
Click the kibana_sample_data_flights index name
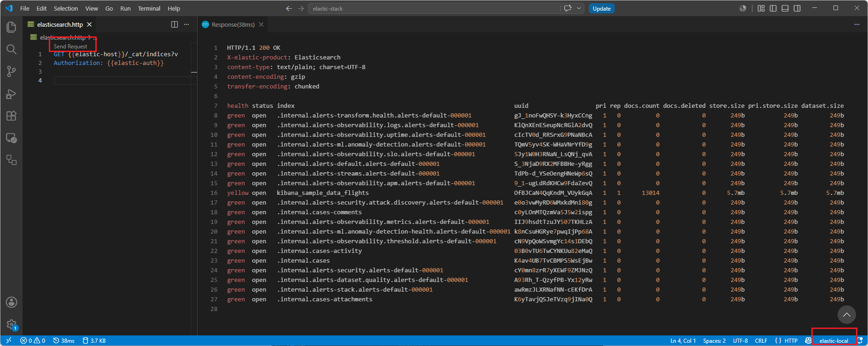coord(323,193)
